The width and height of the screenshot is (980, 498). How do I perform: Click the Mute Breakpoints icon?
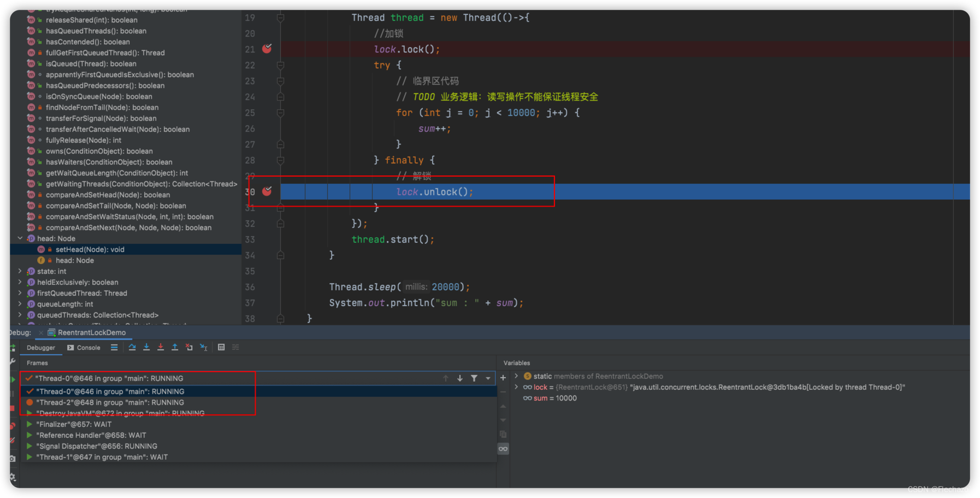coord(13,441)
